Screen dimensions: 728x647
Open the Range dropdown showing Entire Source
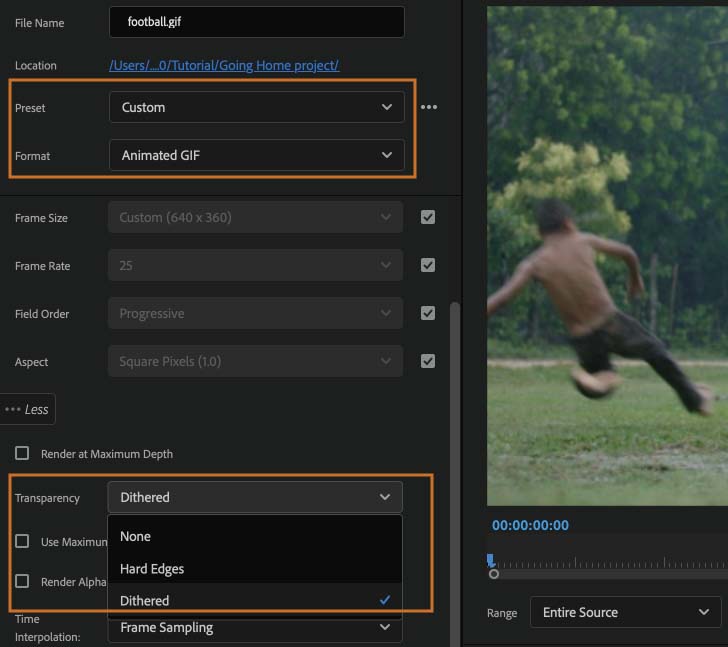pyautogui.click(x=625, y=612)
